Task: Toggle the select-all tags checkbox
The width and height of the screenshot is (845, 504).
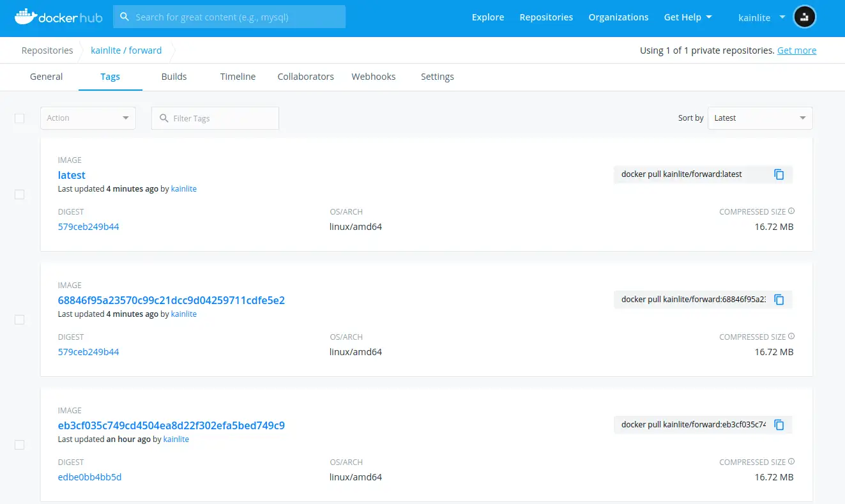Action: tap(19, 118)
